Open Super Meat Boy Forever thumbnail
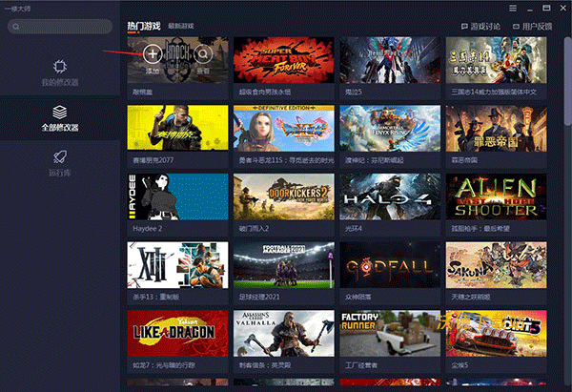The width and height of the screenshot is (572, 392). coord(283,59)
